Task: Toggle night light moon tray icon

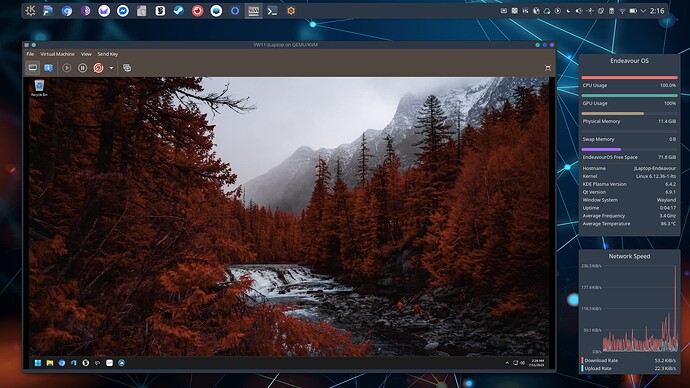Action: pyautogui.click(x=569, y=11)
